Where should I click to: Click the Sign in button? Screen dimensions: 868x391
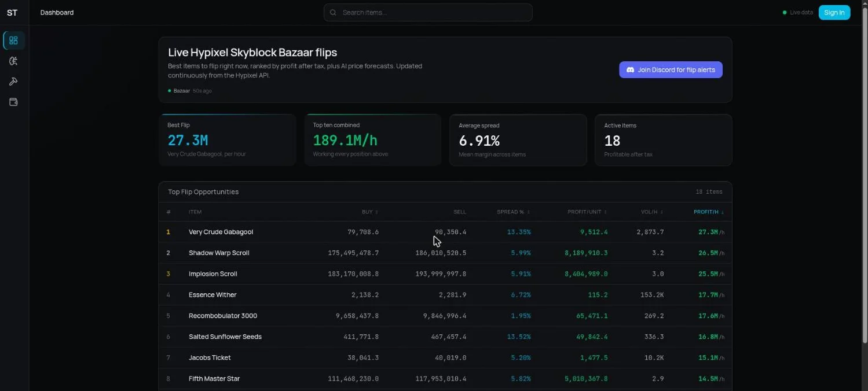point(834,13)
